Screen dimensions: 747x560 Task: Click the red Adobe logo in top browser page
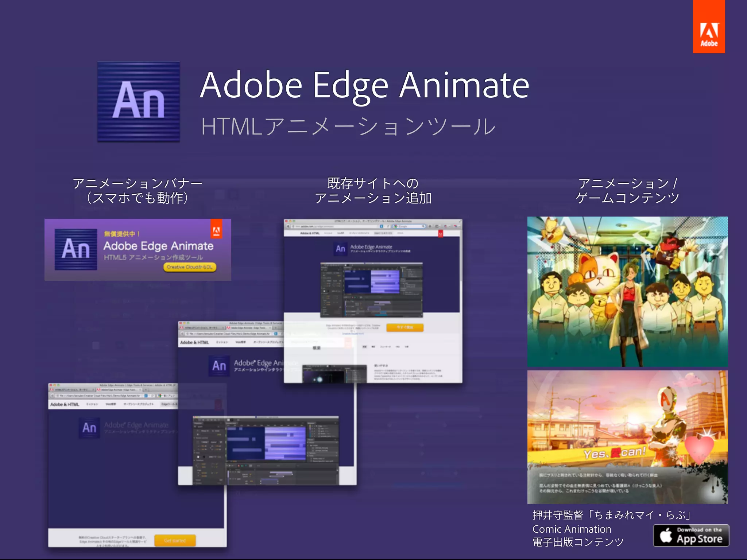pos(441,234)
